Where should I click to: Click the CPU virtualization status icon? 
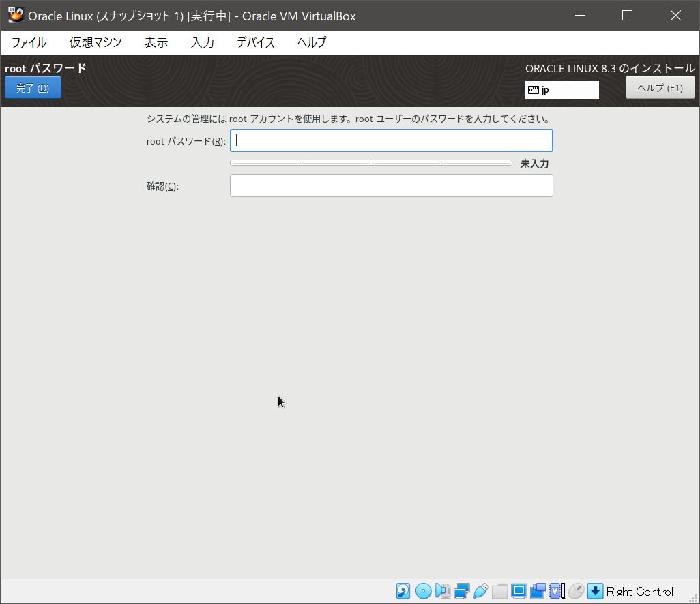557,591
